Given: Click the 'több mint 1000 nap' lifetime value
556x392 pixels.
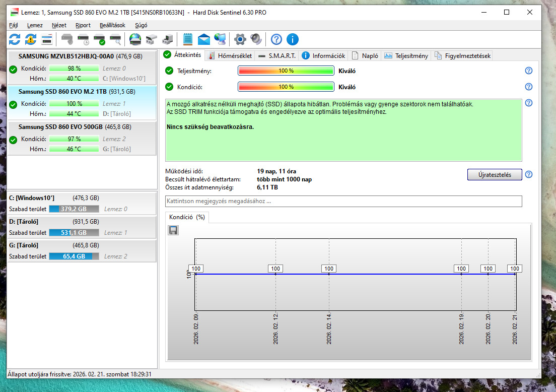Looking at the screenshot, I should click(284, 179).
